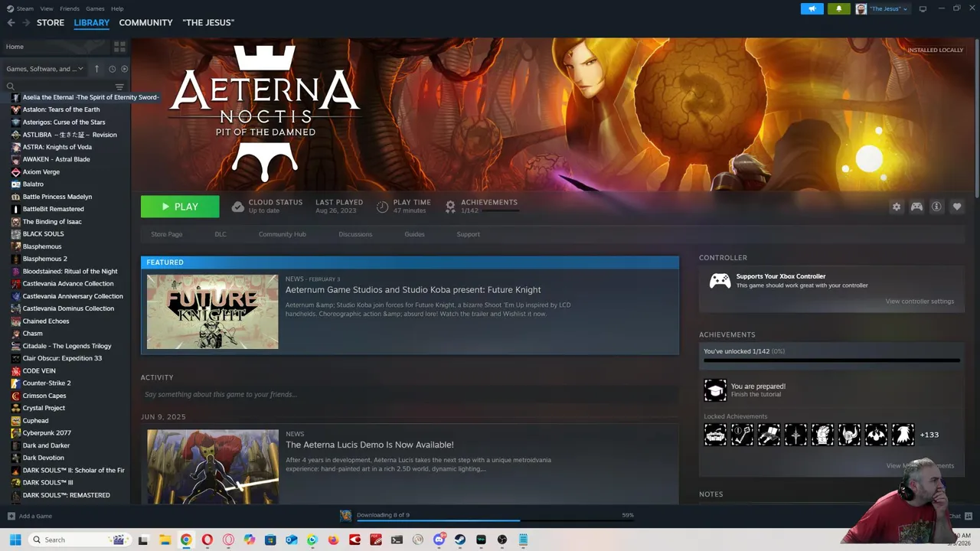Show game info icon
Viewport: 980px width, 551px height.
tap(936, 207)
